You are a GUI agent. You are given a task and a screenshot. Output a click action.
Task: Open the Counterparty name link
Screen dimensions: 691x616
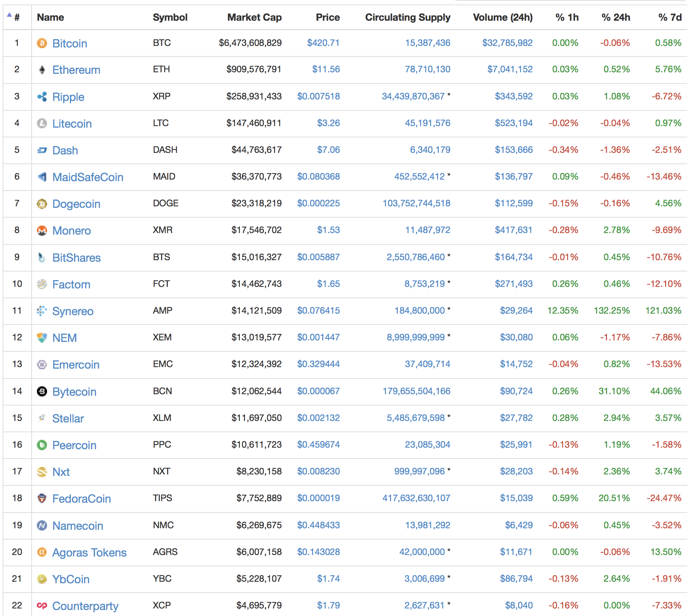(85, 606)
